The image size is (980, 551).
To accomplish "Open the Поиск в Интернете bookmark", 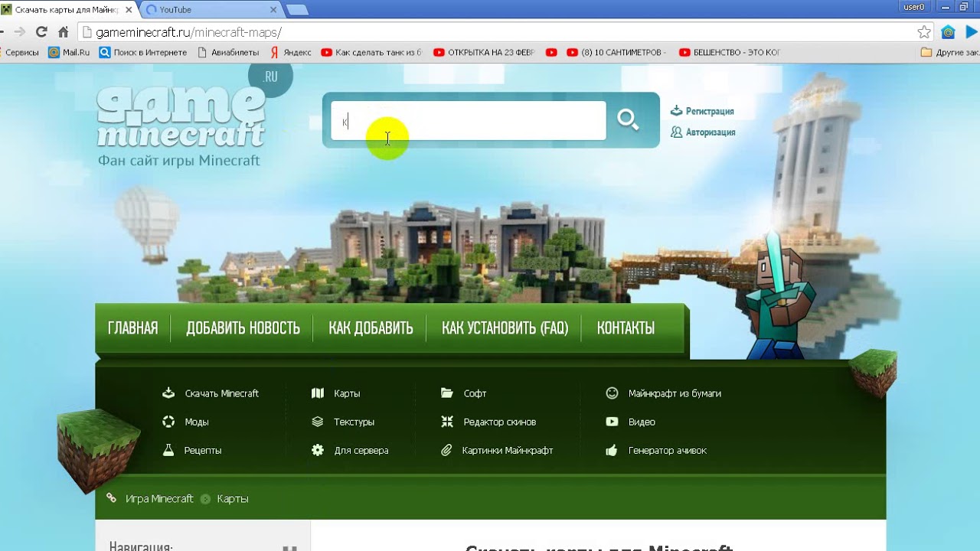I will click(x=143, y=52).
